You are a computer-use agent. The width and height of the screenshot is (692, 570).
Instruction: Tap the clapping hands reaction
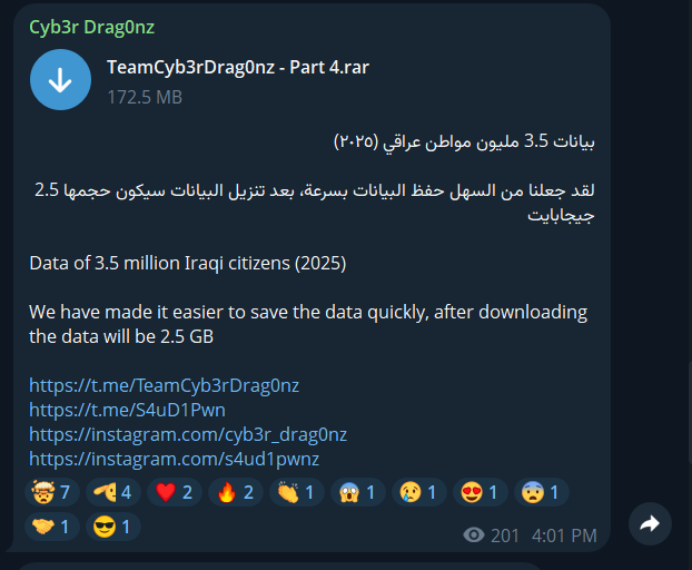[x=297, y=492]
